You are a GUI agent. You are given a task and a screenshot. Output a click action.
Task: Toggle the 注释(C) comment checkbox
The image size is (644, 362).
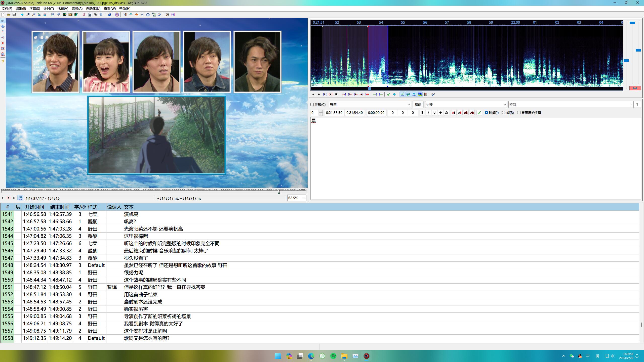(x=312, y=105)
